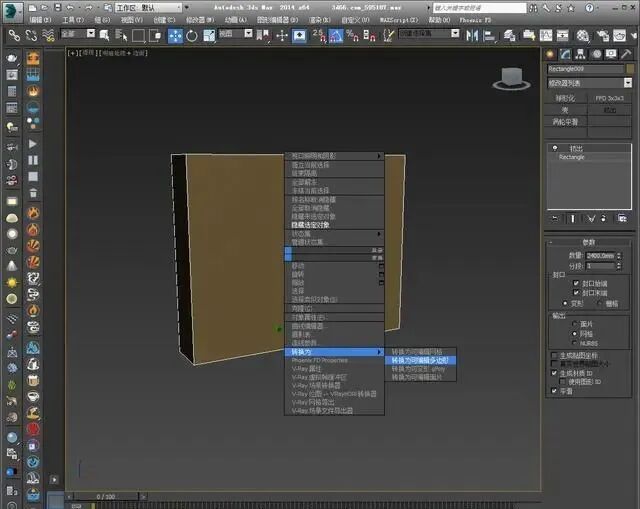
Task: Toggle the Window/Crossing selection icon
Action: pos(155,36)
